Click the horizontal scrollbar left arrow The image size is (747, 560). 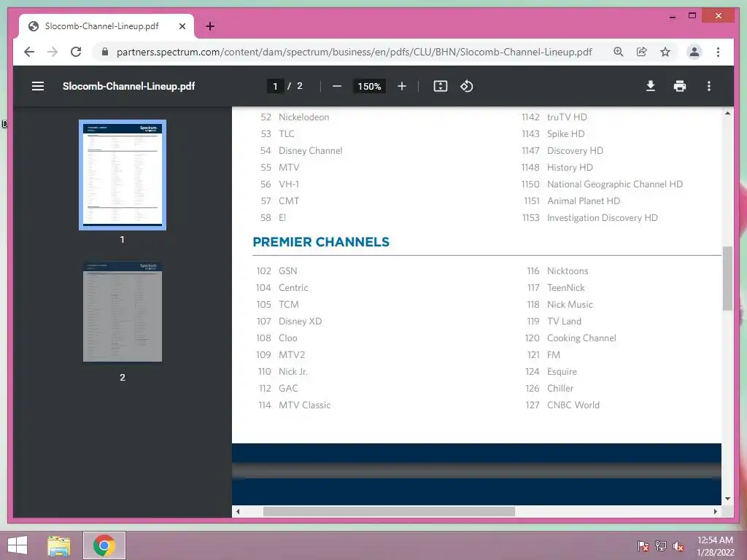pos(238,511)
